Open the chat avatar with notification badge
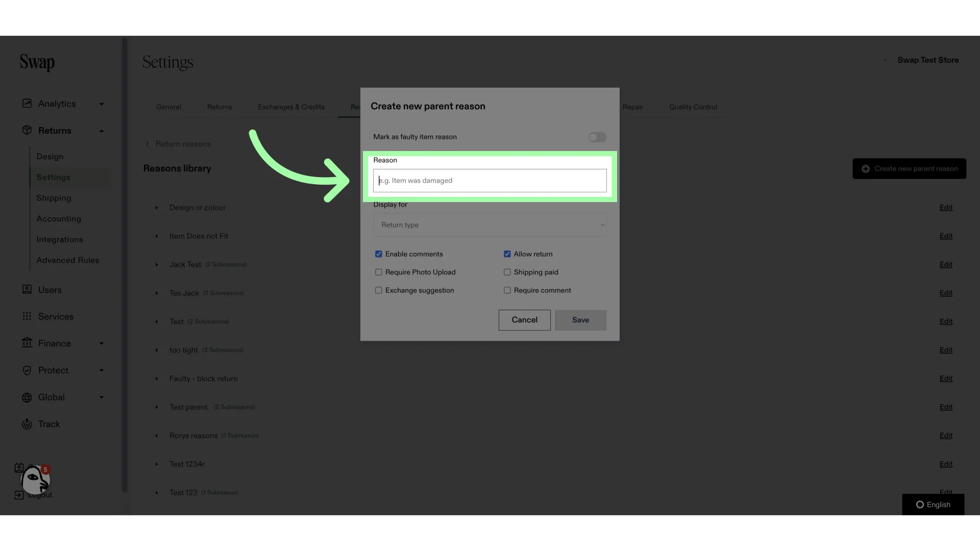The image size is (980, 551). point(35,480)
